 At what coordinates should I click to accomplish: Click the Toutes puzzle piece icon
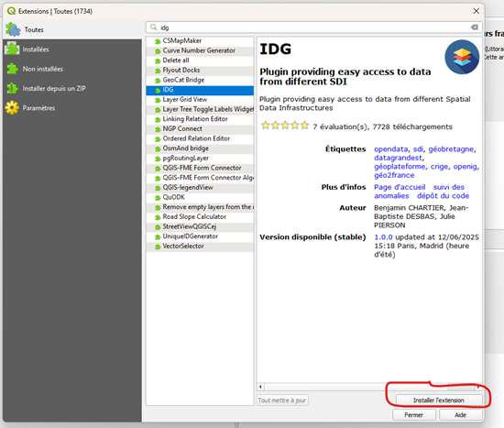coord(13,29)
